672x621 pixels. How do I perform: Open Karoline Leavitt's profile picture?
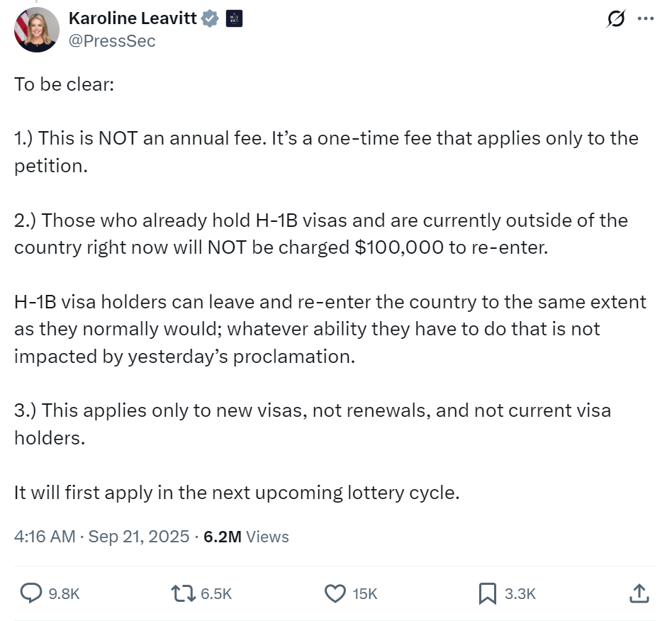36,30
